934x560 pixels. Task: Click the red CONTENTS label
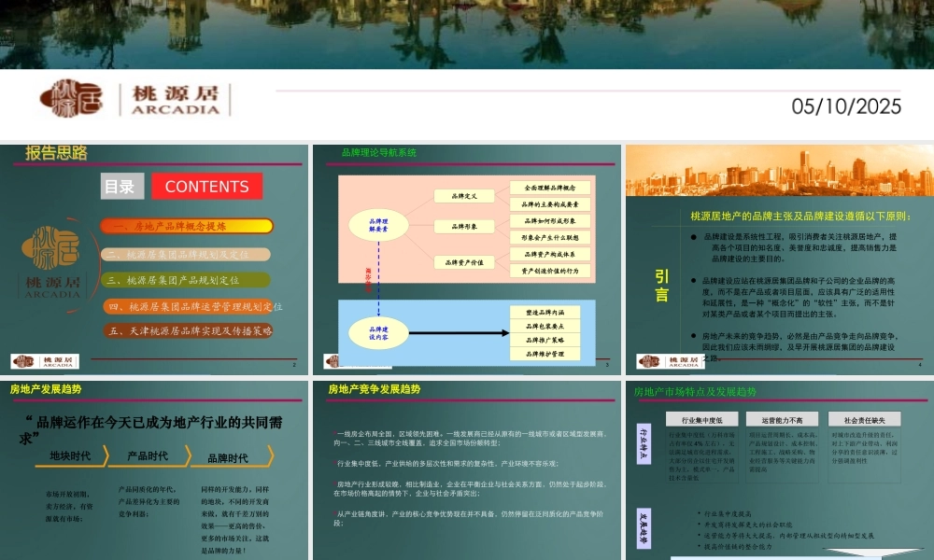tap(206, 187)
